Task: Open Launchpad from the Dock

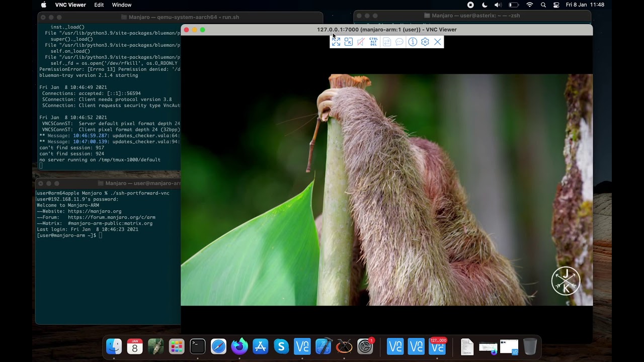Action: (x=177, y=346)
